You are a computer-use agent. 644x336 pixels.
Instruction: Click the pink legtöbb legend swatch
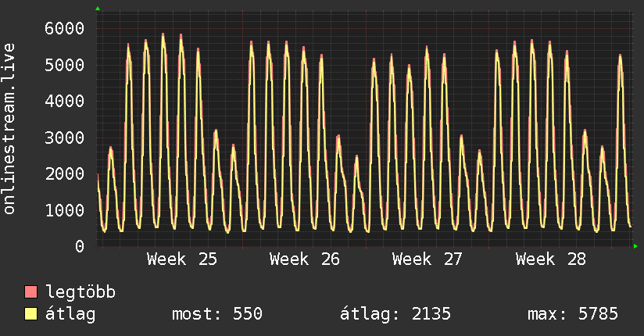tap(31, 291)
